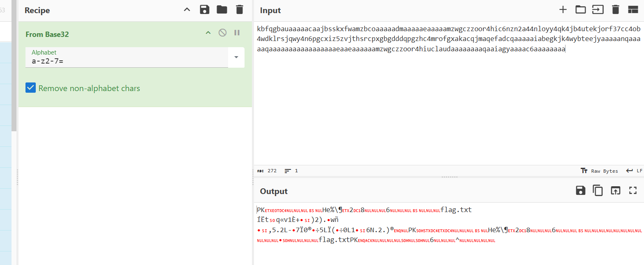Image resolution: width=644 pixels, height=265 pixels.
Task: Copy raw output to clipboard
Action: (598, 190)
